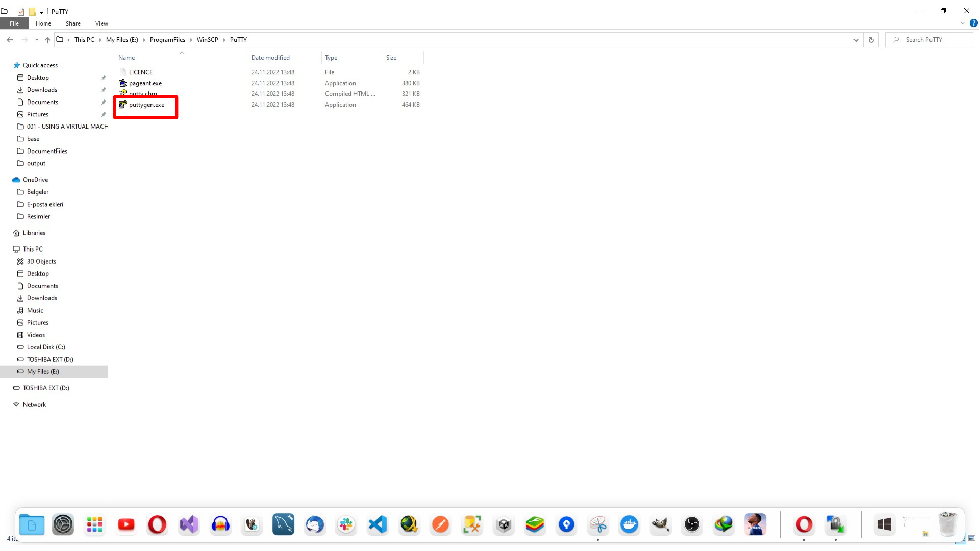Launch Visual Studio from the dock
This screenshot has width=980, height=551.
189,524
